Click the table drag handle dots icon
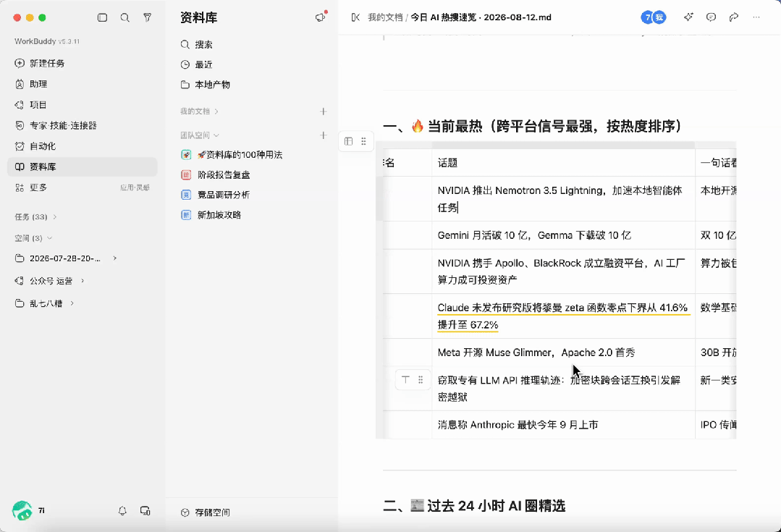Screen dimensions: 781x532 click(x=363, y=141)
